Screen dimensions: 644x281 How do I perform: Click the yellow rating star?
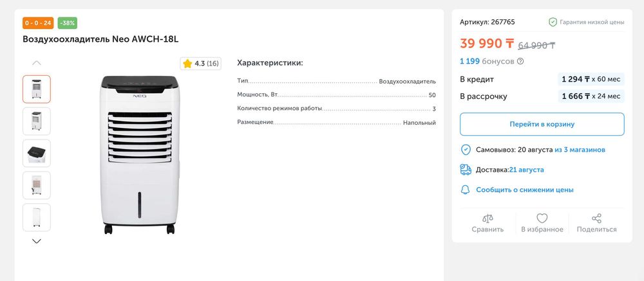(x=187, y=64)
